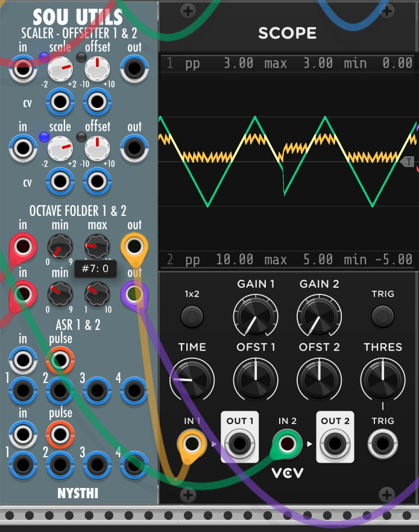Click the IN 1 jack with orange cable
Image resolution: width=419 pixels, height=532 pixels.
tap(192, 445)
